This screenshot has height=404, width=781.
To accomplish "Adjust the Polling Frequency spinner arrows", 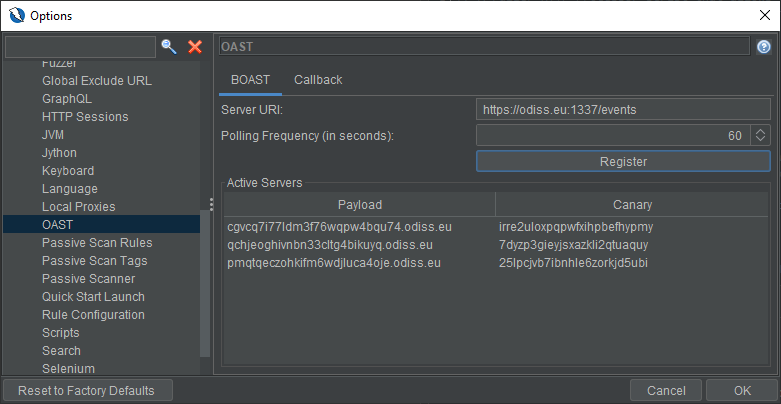I will click(x=761, y=135).
